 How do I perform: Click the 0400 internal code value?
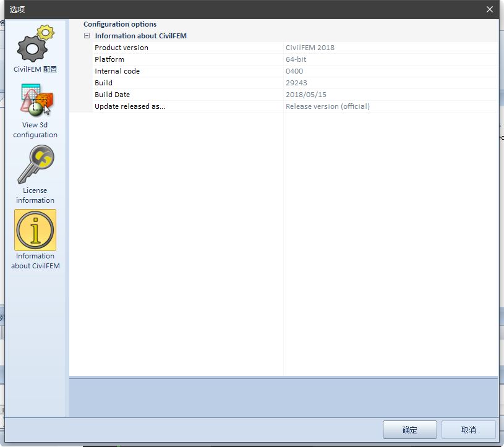(x=294, y=71)
